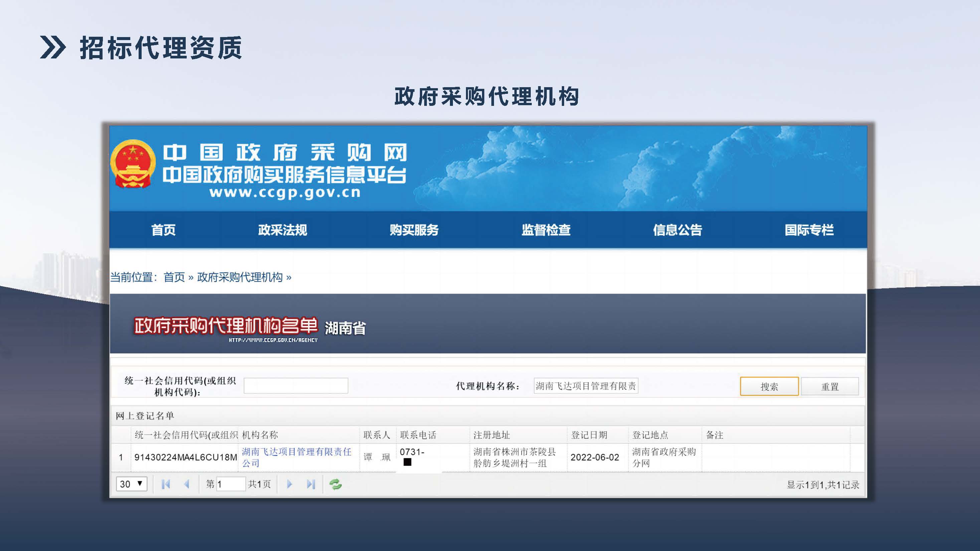The image size is (980, 551).
Task: Click 政府采购代理机构名单 banner heading
Action: tap(225, 326)
